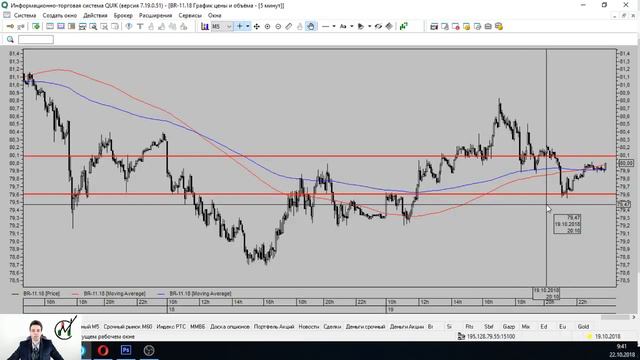Click the magnifier search icon
Image resolution: width=640 pixels, height=360 pixels.
(x=10, y=39)
